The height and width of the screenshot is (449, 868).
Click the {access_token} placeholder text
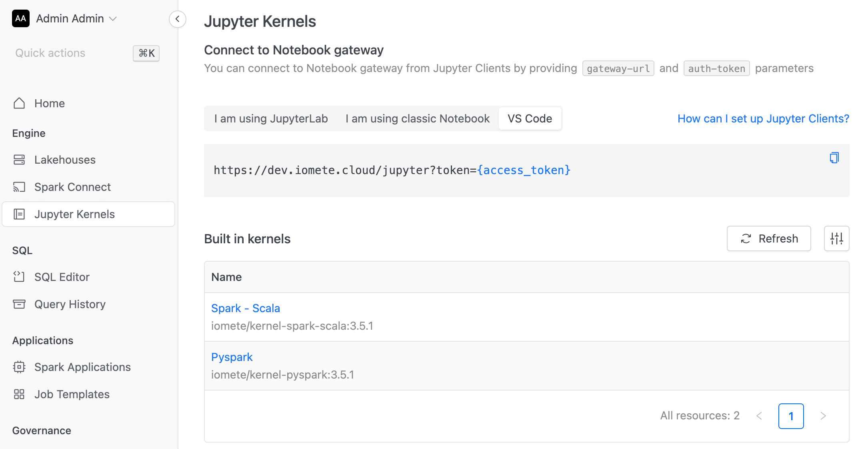(524, 170)
